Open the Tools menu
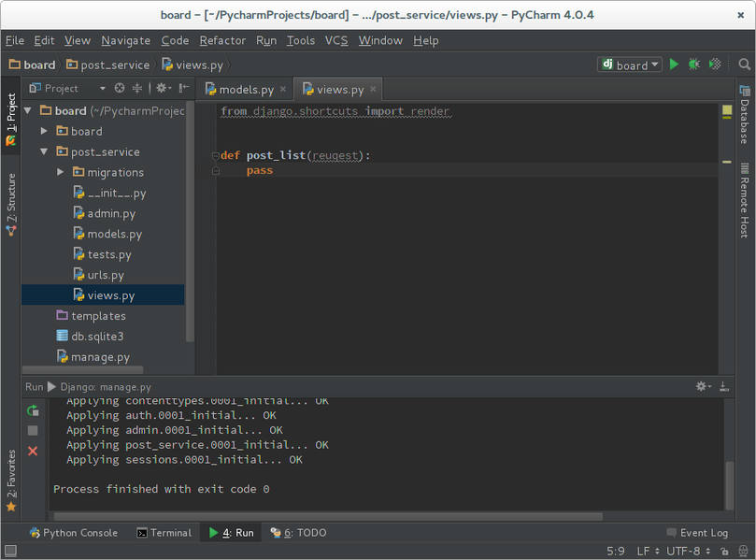756x560 pixels. pyautogui.click(x=301, y=40)
